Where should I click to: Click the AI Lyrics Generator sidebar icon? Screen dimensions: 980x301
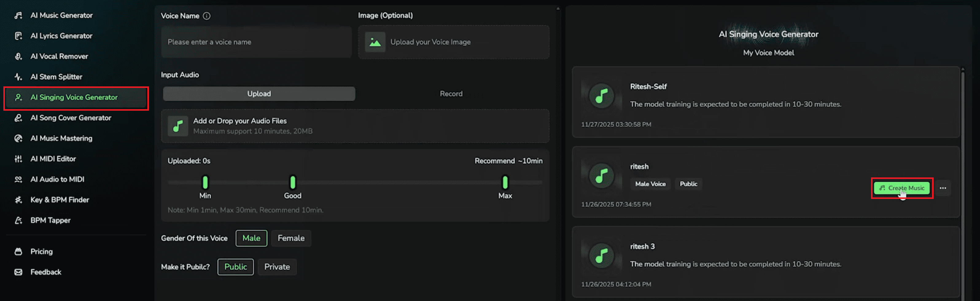point(18,36)
